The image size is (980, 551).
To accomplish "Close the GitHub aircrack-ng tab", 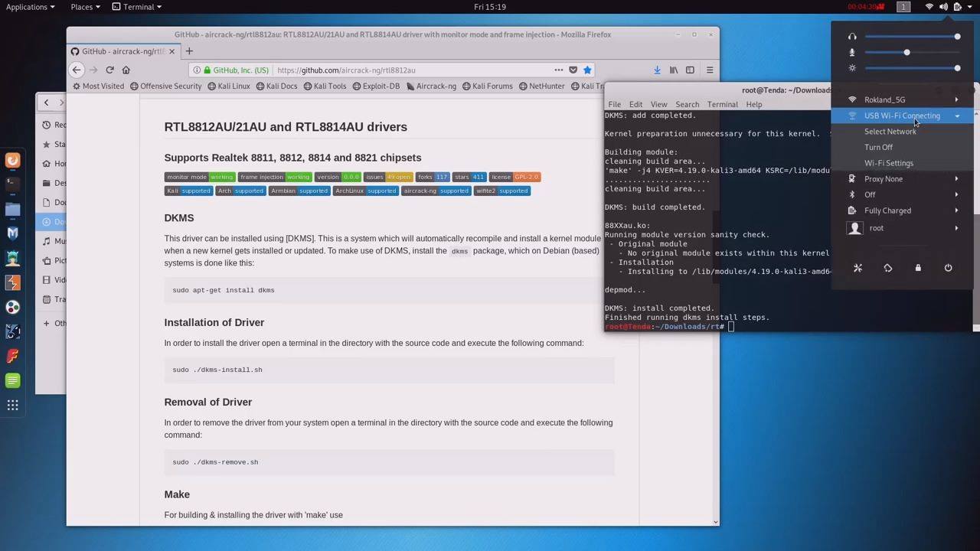I will pos(172,51).
